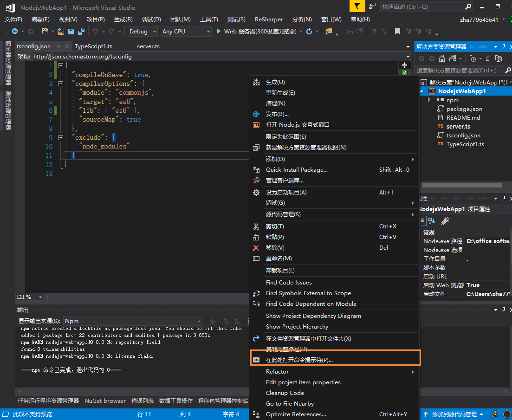Open the Refactor submenu
The width and height of the screenshot is (512, 420).
pyautogui.click(x=334, y=372)
